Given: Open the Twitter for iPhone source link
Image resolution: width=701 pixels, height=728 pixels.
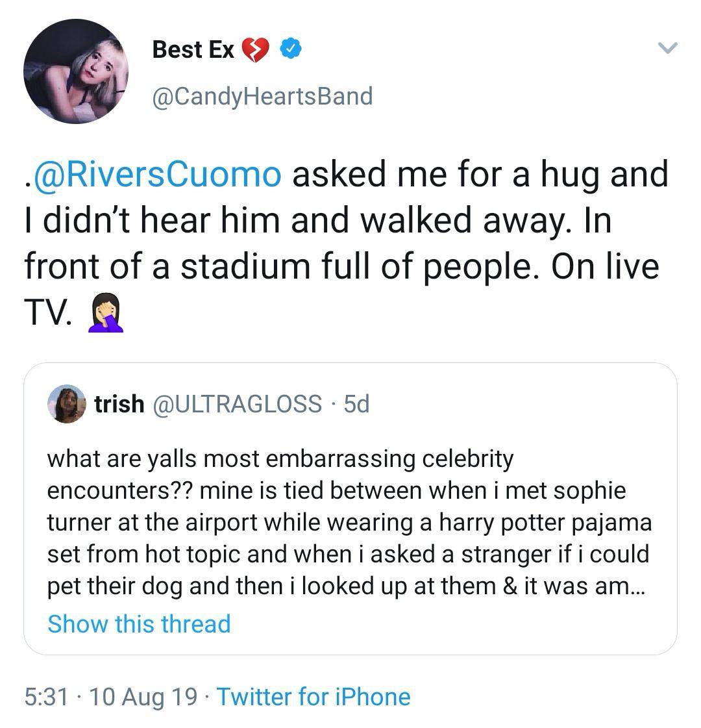Looking at the screenshot, I should [x=314, y=697].
